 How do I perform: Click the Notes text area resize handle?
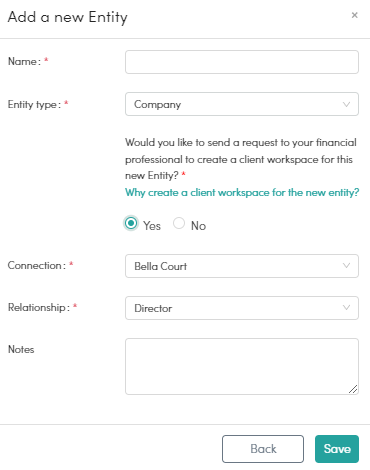point(353,389)
